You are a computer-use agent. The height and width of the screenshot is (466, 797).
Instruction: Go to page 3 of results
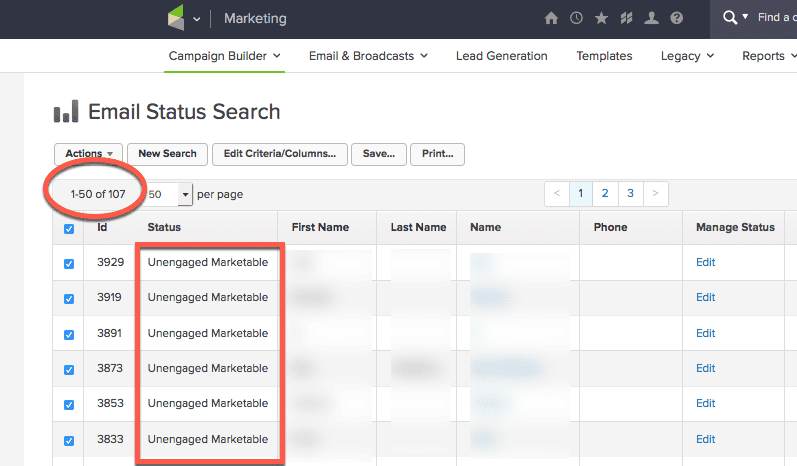[x=630, y=194]
